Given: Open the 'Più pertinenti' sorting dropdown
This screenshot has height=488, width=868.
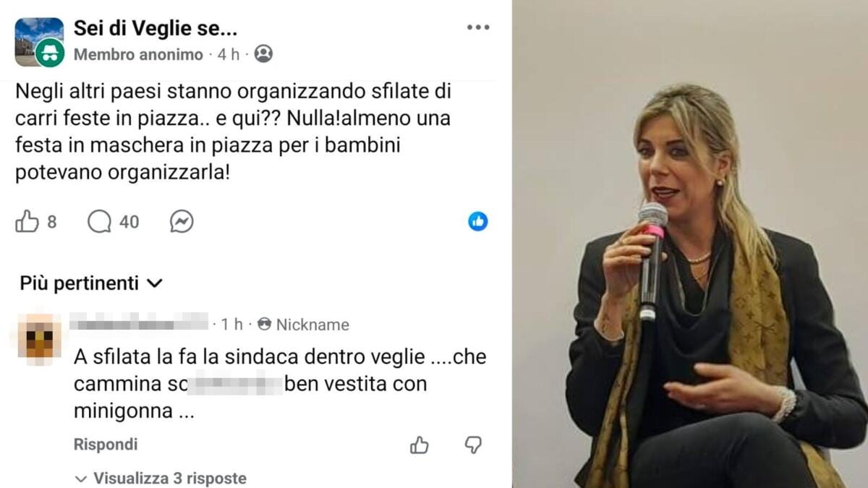Looking at the screenshot, I should pyautogui.click(x=91, y=283).
